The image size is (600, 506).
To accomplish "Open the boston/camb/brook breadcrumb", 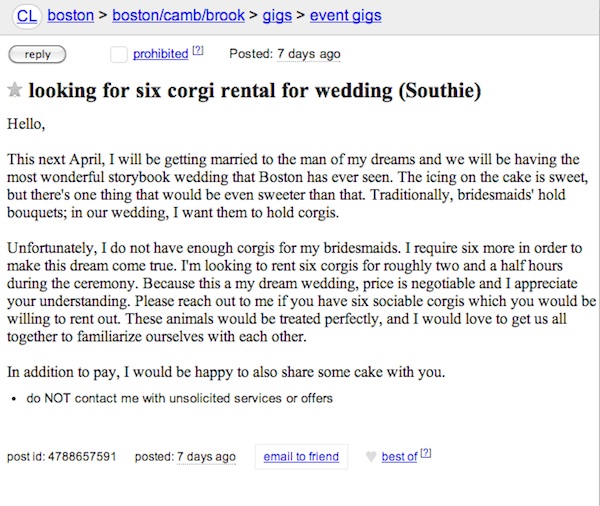I will [178, 15].
